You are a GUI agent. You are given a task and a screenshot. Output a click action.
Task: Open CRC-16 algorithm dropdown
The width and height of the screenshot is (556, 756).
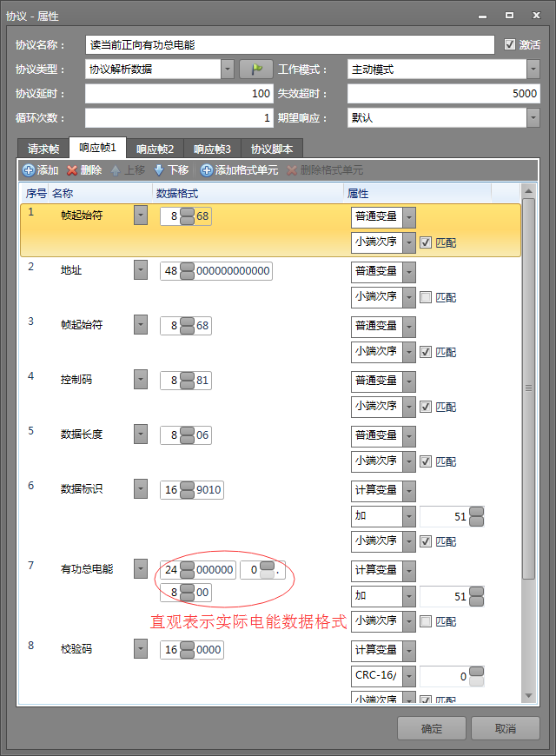pos(409,676)
